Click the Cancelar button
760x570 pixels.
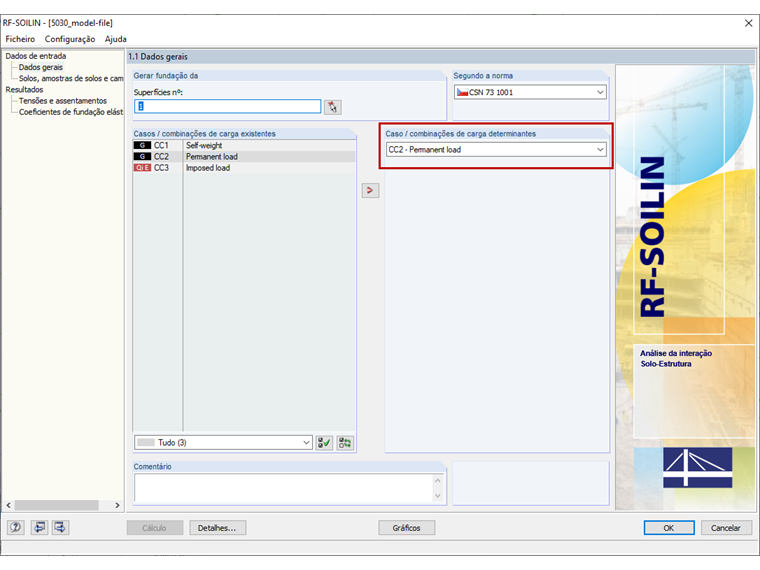(x=726, y=528)
